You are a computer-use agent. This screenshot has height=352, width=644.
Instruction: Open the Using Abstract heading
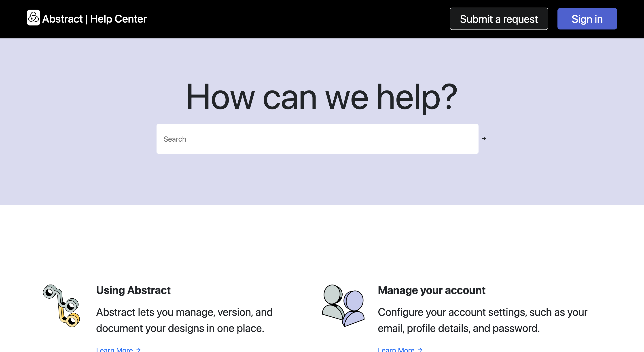[133, 290]
